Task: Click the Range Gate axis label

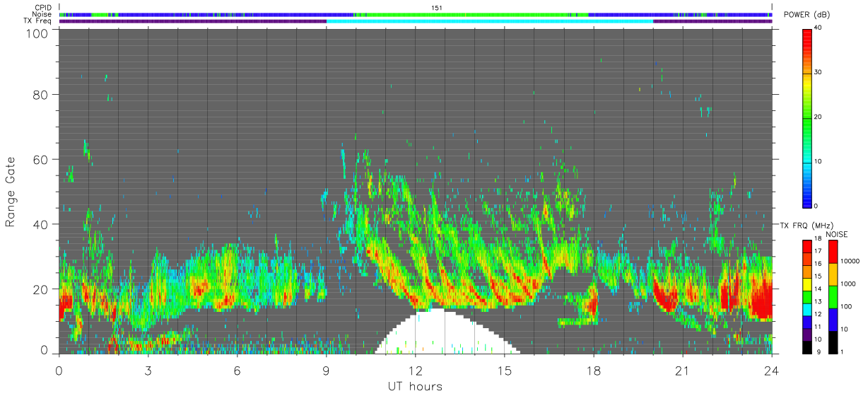Action: pos(11,192)
